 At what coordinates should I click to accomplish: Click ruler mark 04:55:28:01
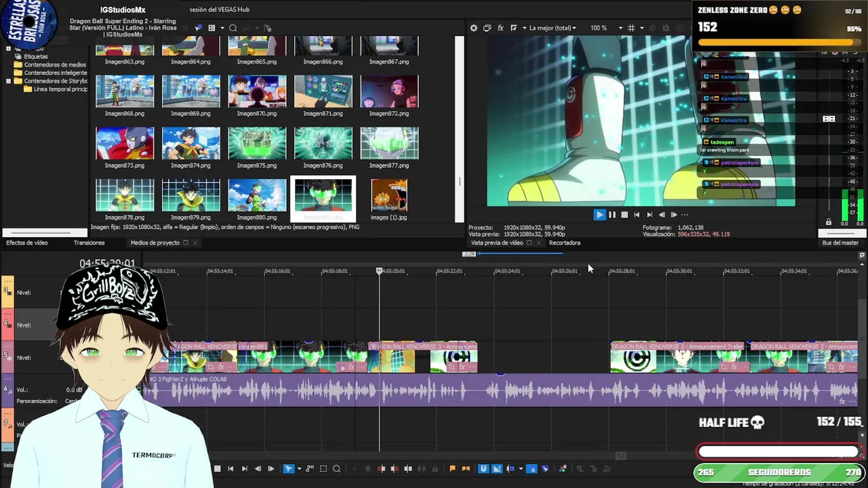click(622, 271)
